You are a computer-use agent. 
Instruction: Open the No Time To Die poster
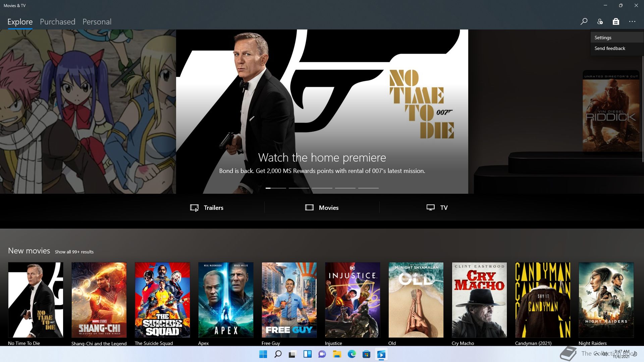[36, 300]
